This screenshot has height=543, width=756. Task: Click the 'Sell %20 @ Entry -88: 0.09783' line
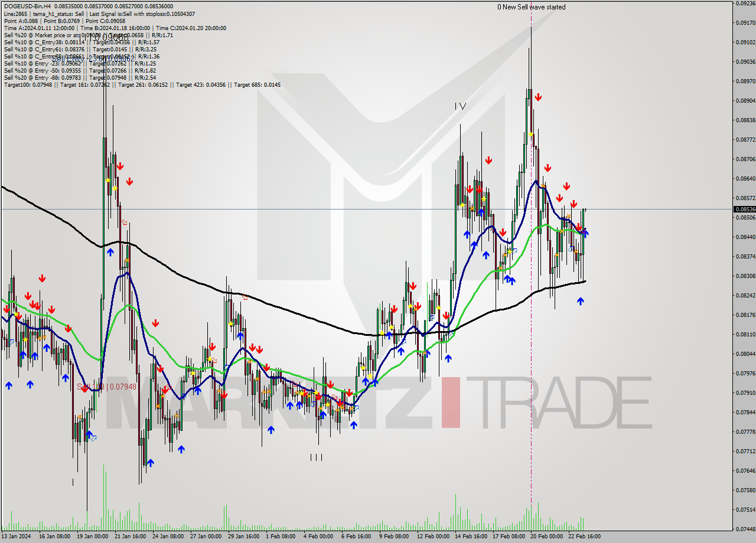click(x=80, y=77)
